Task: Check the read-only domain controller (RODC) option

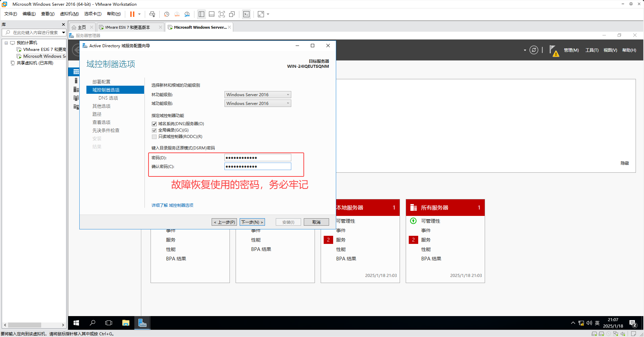Action: coord(154,137)
